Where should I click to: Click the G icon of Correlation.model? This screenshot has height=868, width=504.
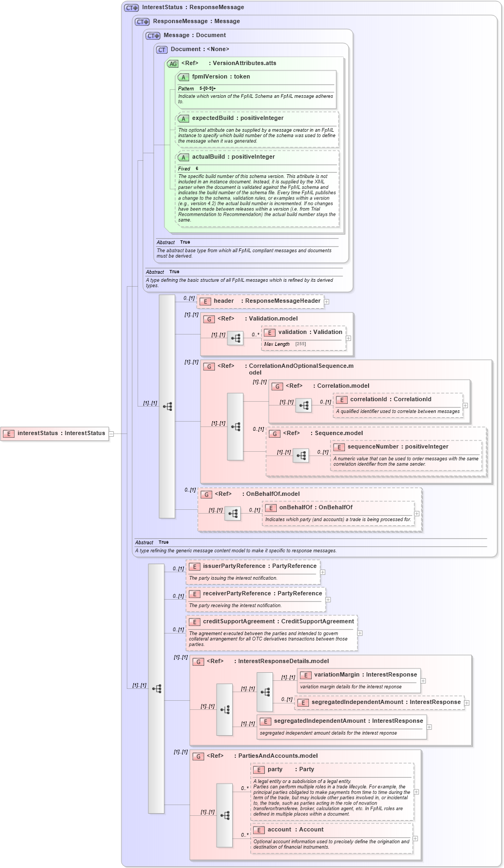(277, 386)
